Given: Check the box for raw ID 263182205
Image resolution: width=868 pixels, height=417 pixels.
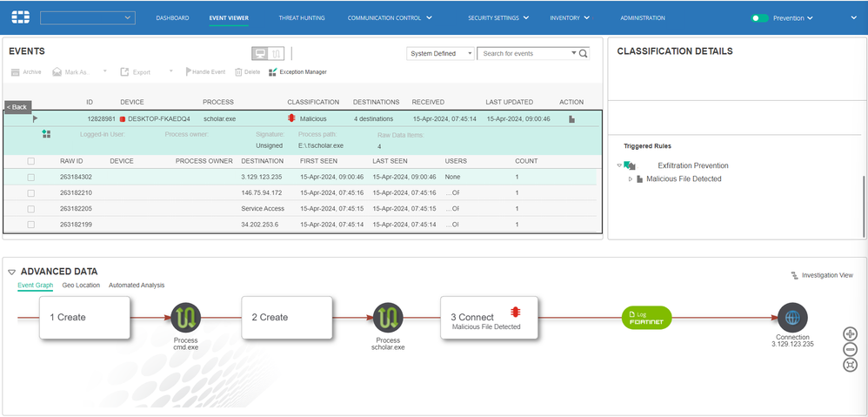Looking at the screenshot, I should click(31, 209).
